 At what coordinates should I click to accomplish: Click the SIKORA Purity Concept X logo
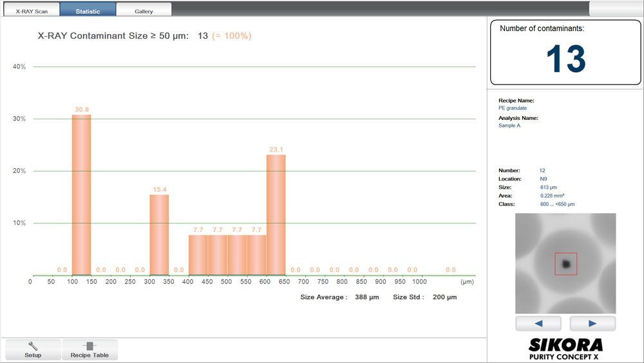point(565,349)
